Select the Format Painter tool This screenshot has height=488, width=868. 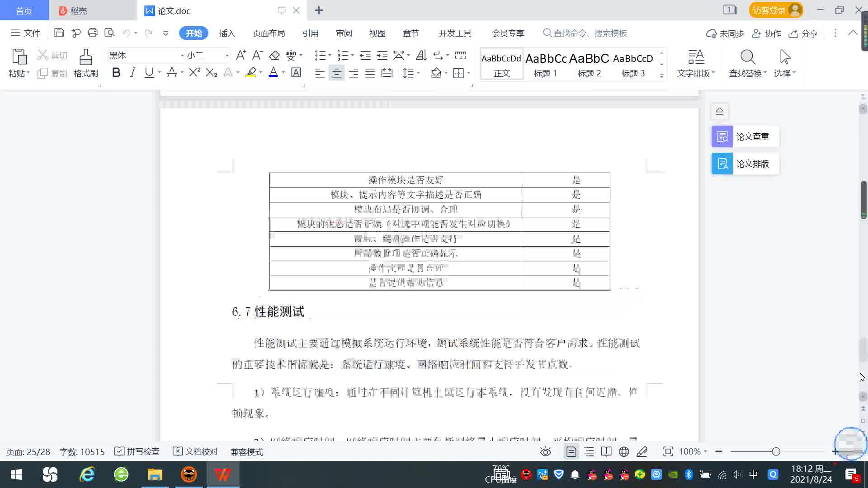[85, 63]
